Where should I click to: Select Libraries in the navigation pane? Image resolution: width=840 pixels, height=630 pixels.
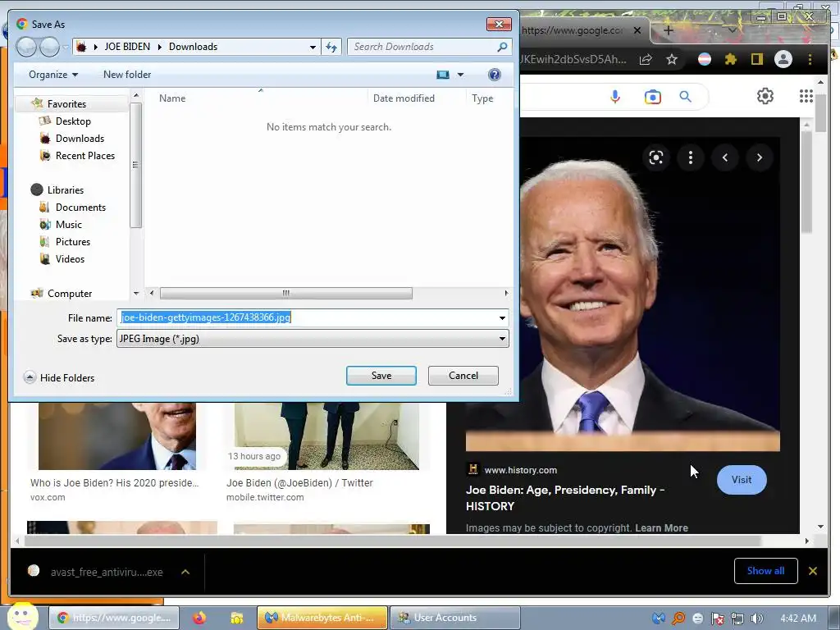pos(65,190)
